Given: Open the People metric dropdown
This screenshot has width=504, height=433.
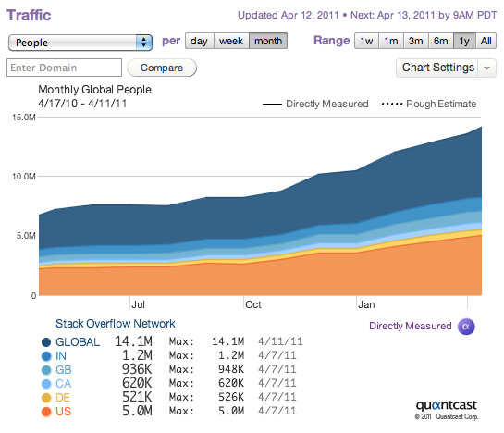Looking at the screenshot, I should click(80, 43).
